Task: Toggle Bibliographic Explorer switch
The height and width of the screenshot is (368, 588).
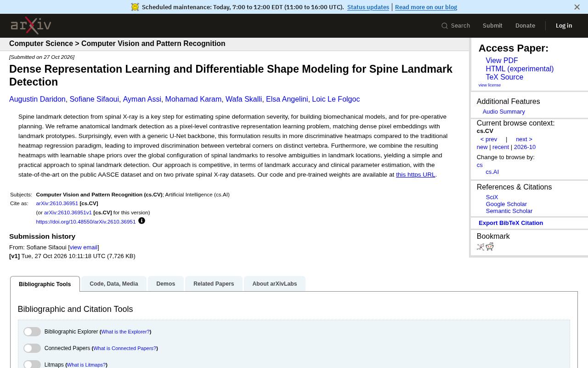Action: (x=32, y=332)
